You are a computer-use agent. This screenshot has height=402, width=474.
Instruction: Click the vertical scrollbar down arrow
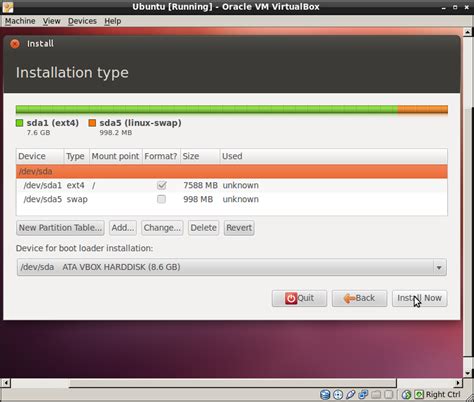click(467, 373)
